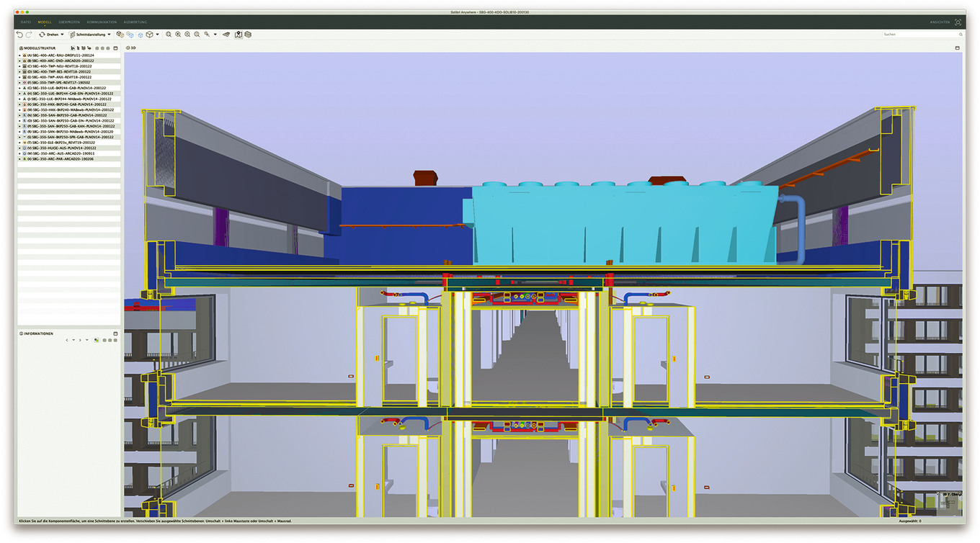Screen dimensions: 980x543
Task: Click the cyan rooftop unit in 3D view
Action: click(x=620, y=223)
